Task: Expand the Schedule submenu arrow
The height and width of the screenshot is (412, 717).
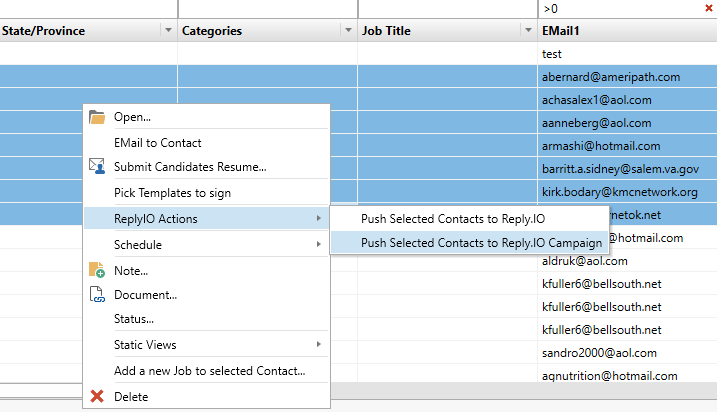Action: (x=318, y=244)
